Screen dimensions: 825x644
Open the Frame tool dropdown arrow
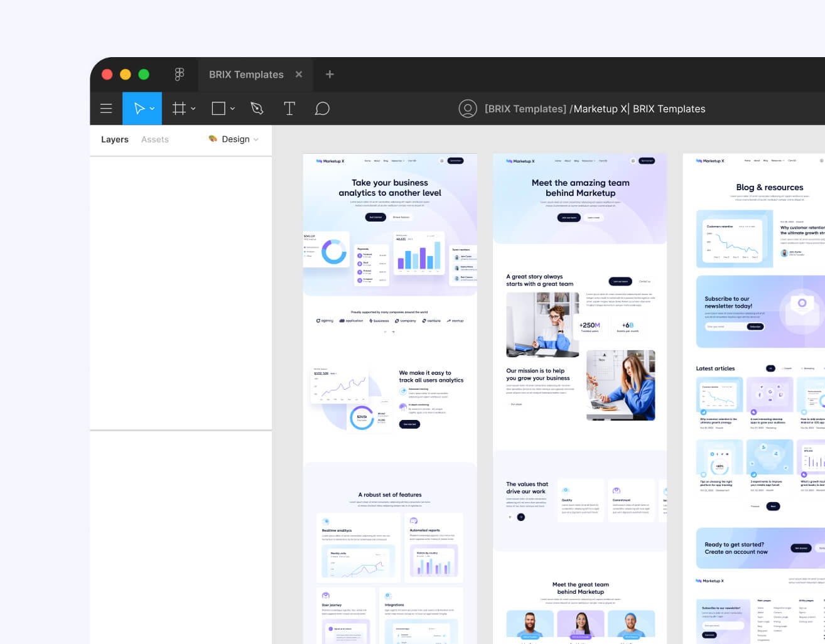click(x=192, y=108)
